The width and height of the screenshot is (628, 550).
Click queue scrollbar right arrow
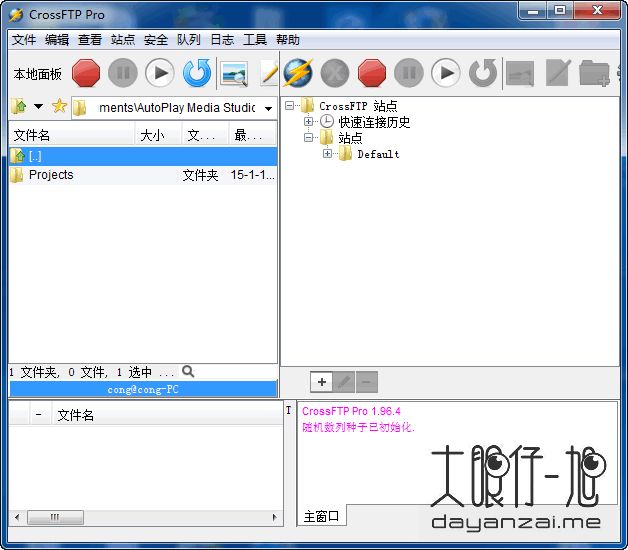(x=274, y=517)
